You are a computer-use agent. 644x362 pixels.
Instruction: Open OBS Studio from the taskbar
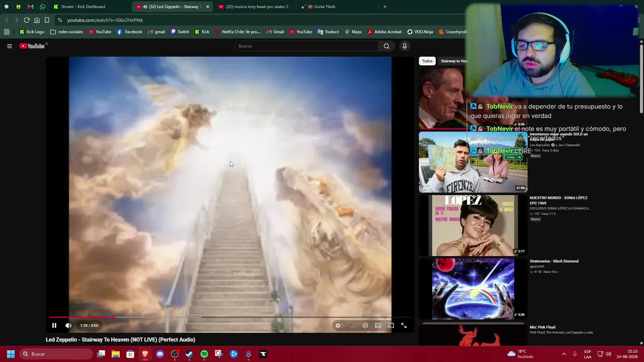point(175,354)
